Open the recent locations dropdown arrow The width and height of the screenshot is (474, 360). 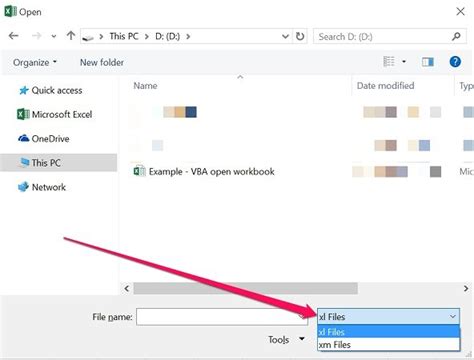(54, 36)
